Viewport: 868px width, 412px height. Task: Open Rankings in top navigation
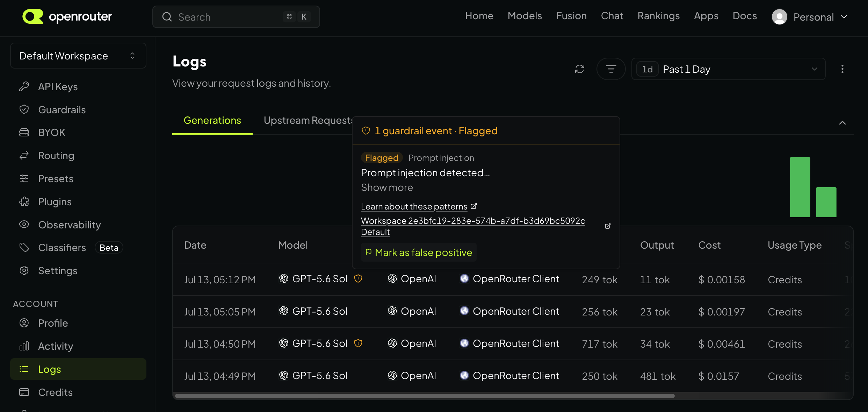pyautogui.click(x=659, y=16)
